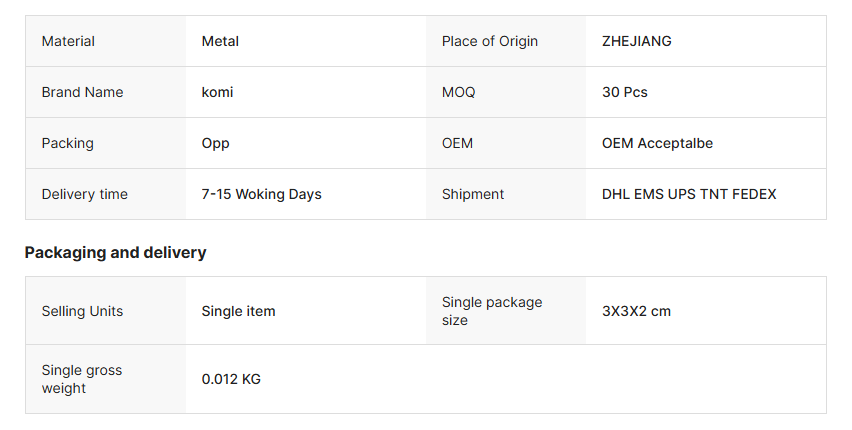
Task: Select the 3X3X2 cm size value
Action: point(636,311)
